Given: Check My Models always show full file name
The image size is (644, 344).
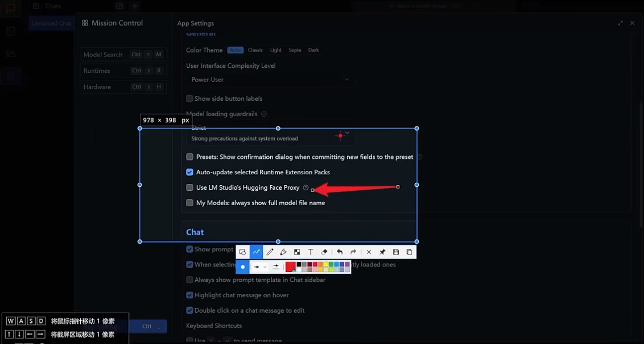Looking at the screenshot, I should click(190, 203).
